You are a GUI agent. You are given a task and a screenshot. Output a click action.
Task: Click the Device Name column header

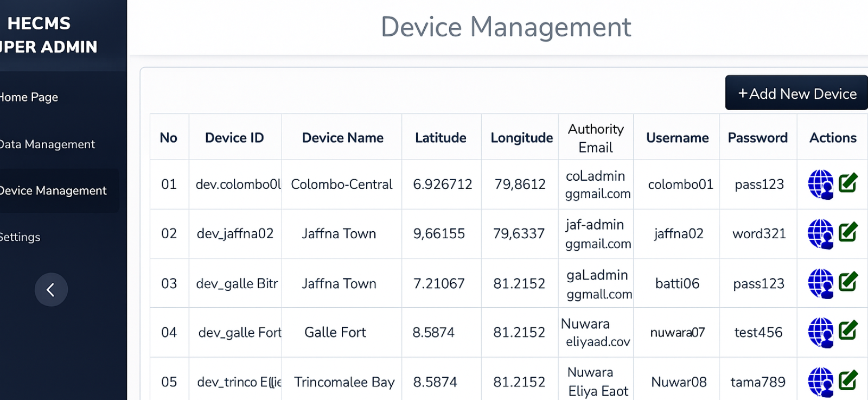pyautogui.click(x=342, y=138)
